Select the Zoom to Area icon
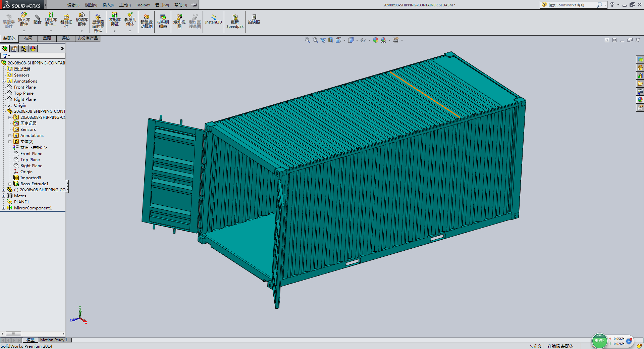 [x=315, y=40]
